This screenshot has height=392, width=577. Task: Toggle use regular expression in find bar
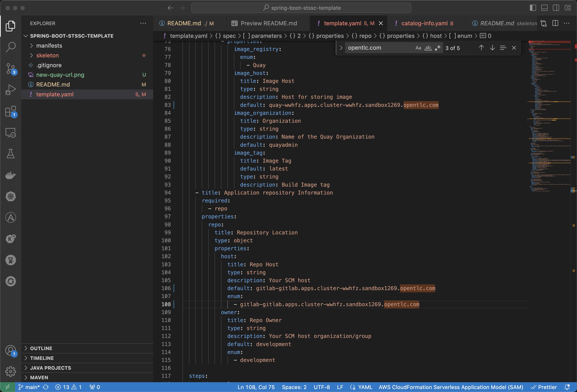click(437, 48)
